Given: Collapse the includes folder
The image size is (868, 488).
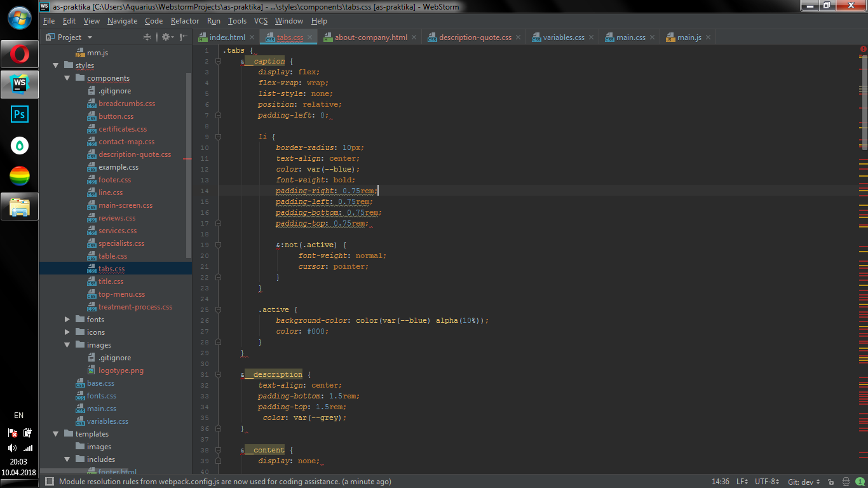Looking at the screenshot, I should tap(67, 459).
